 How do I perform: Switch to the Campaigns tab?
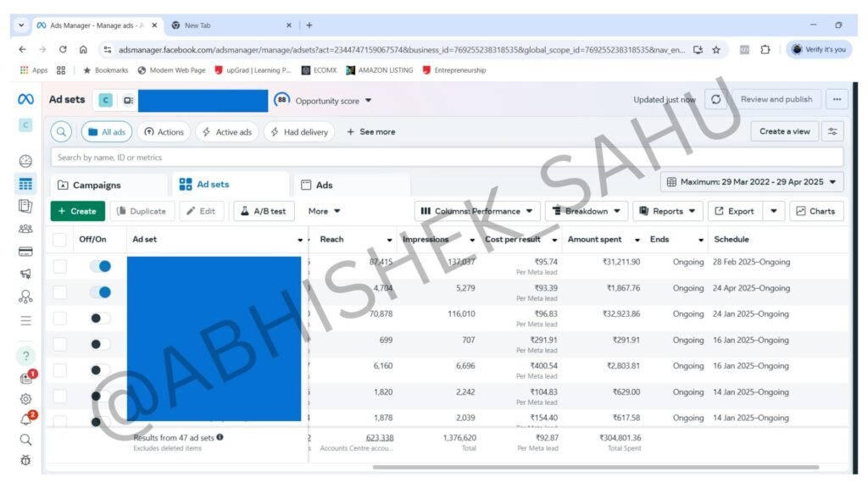click(97, 185)
